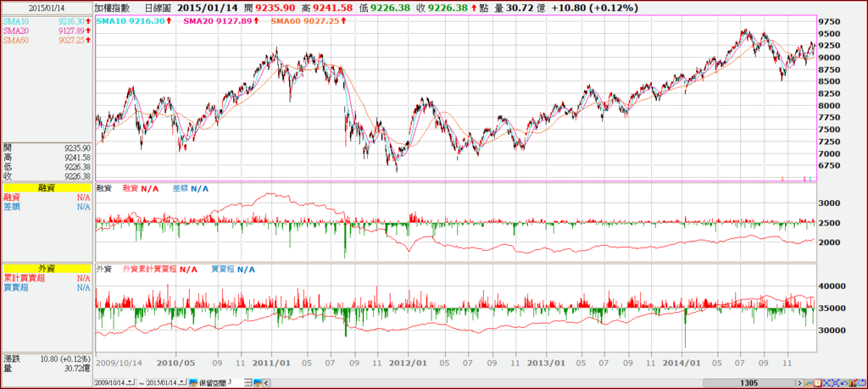Adjust the 保留空間 spinner arrows
Image resolution: width=868 pixels, height=389 pixels.
248,382
